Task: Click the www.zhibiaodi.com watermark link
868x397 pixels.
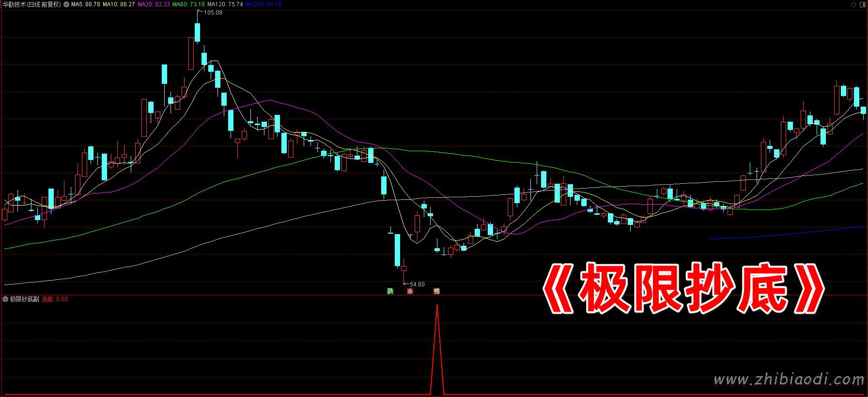Action: coord(789,379)
